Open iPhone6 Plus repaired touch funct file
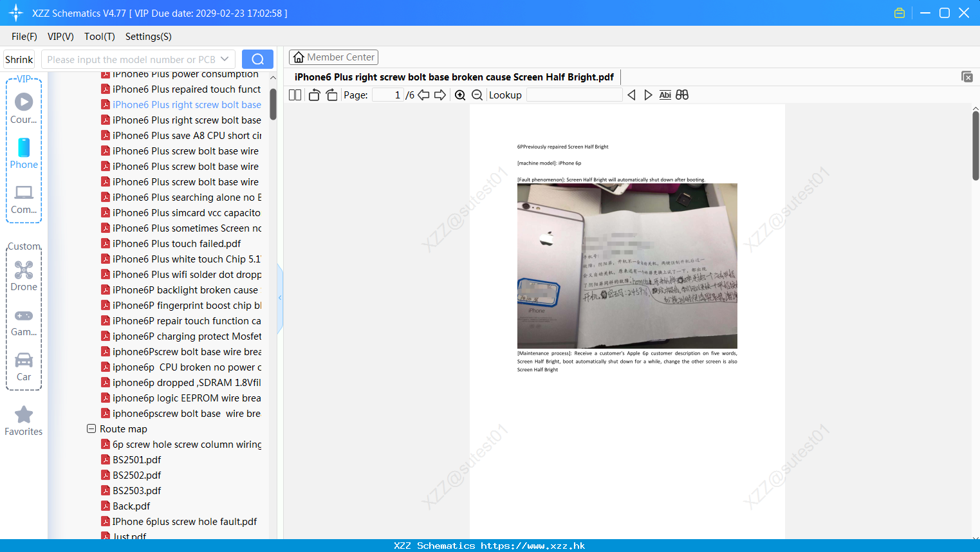Screen dimensions: 980x552 coord(181,89)
